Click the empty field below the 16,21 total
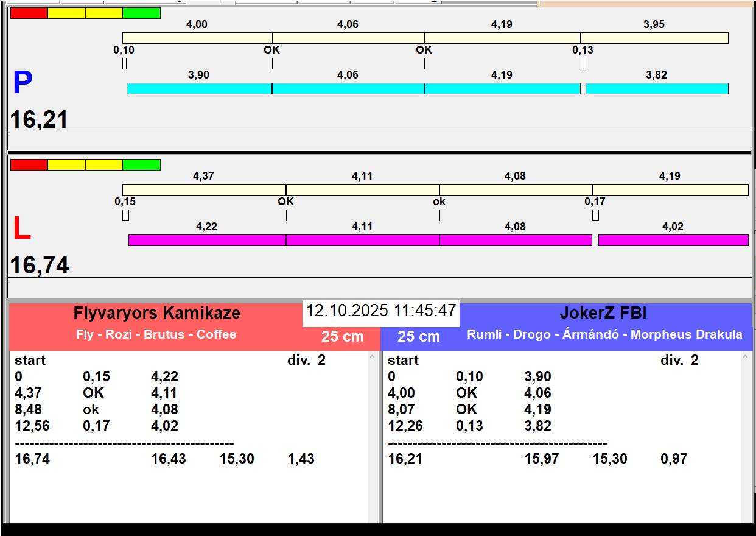Viewport: 756px width, 536px height. pos(379,140)
